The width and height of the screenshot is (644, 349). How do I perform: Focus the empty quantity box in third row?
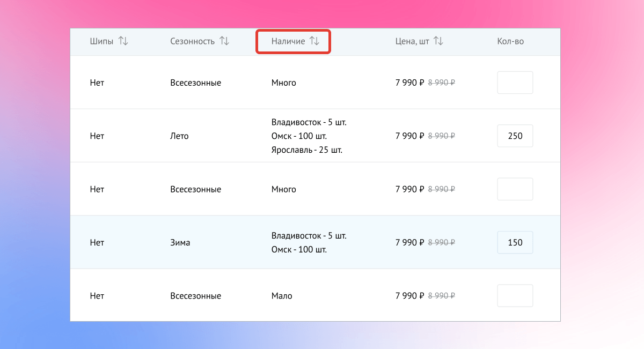tap(515, 189)
